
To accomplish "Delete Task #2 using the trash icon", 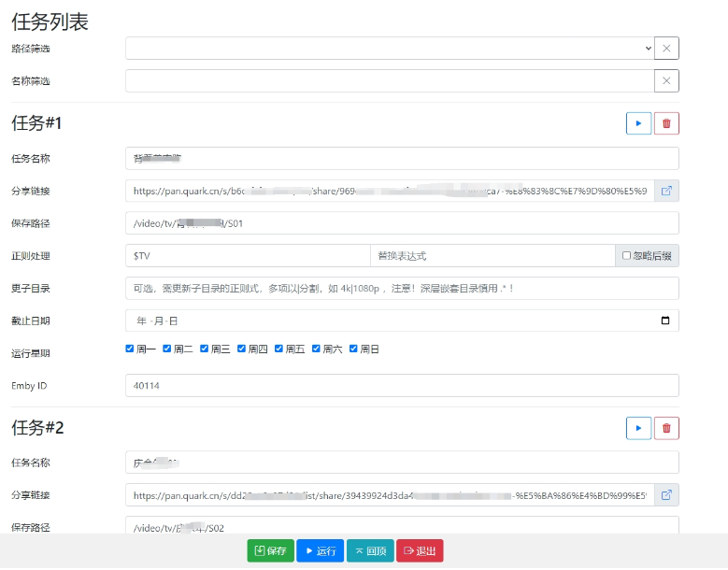I will coord(666,428).
